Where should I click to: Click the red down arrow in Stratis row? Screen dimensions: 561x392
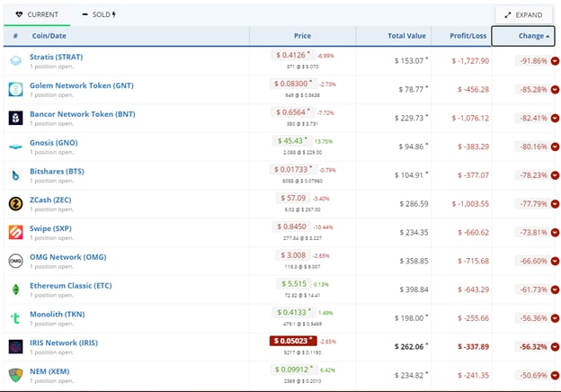555,61
